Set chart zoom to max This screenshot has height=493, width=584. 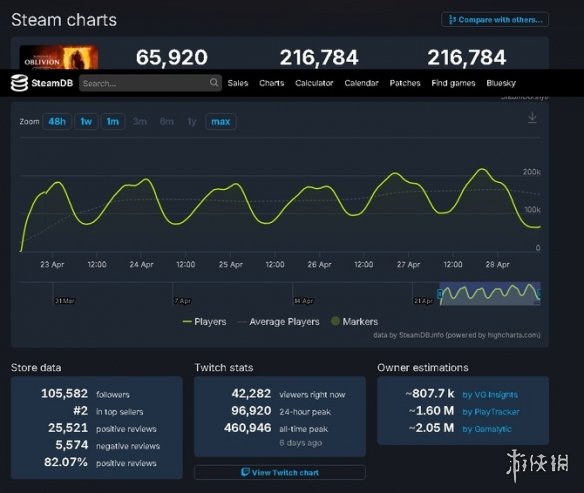point(220,121)
